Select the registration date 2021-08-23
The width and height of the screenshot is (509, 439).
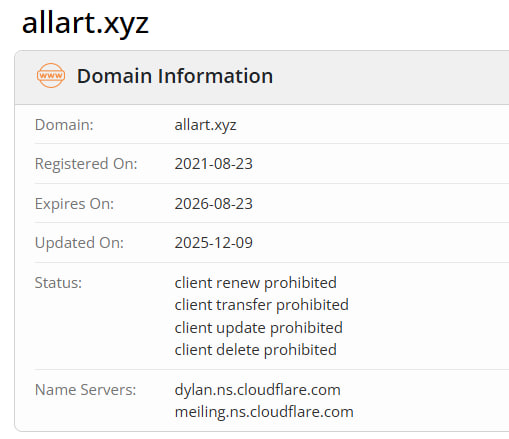click(x=214, y=164)
